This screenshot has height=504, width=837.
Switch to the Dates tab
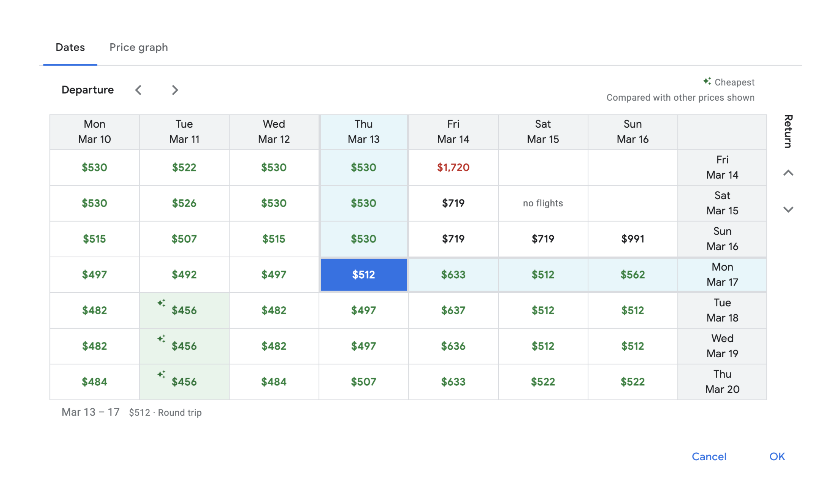pos(70,47)
